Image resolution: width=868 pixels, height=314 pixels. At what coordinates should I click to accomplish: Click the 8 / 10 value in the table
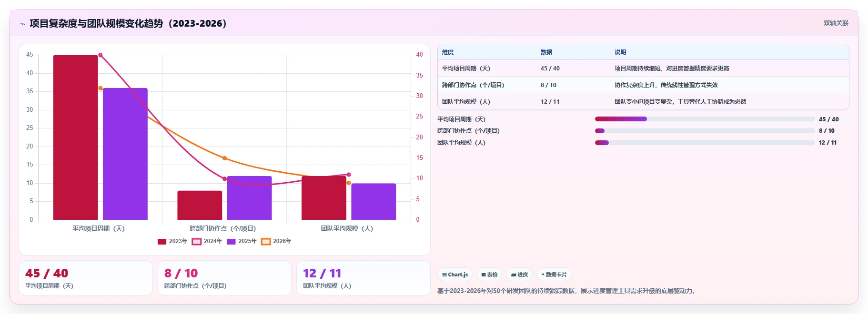[x=548, y=85]
